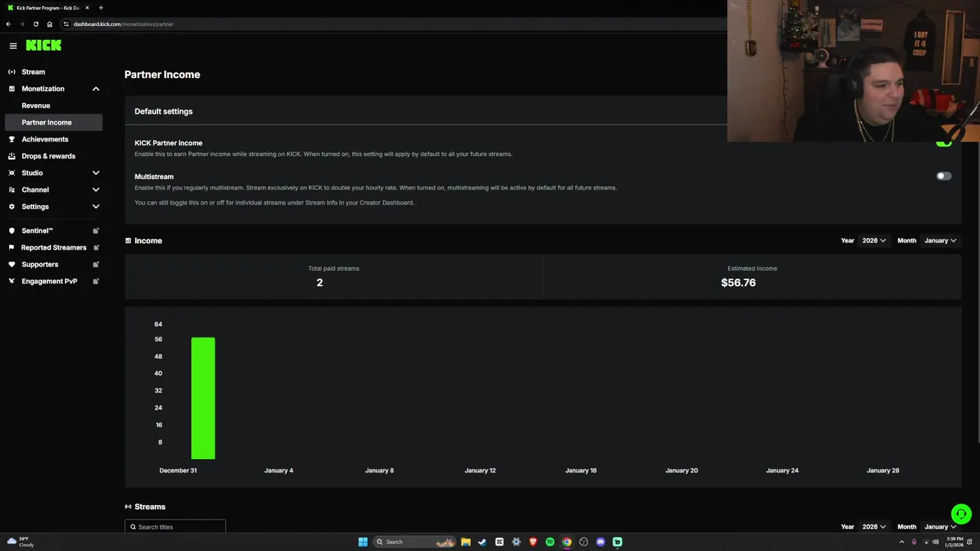Click the Total paid streams value 2
Image resolution: width=980 pixels, height=551 pixels.
click(319, 282)
